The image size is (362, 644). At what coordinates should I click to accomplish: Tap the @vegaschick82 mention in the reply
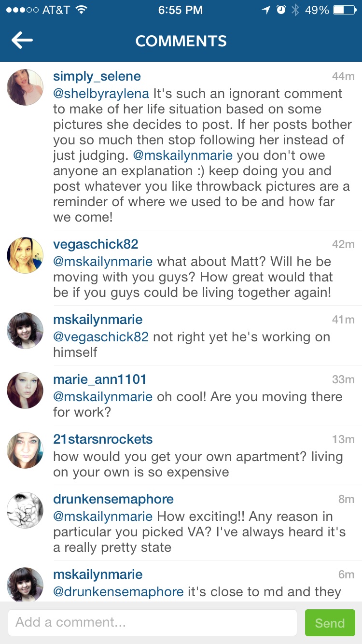[x=101, y=337]
